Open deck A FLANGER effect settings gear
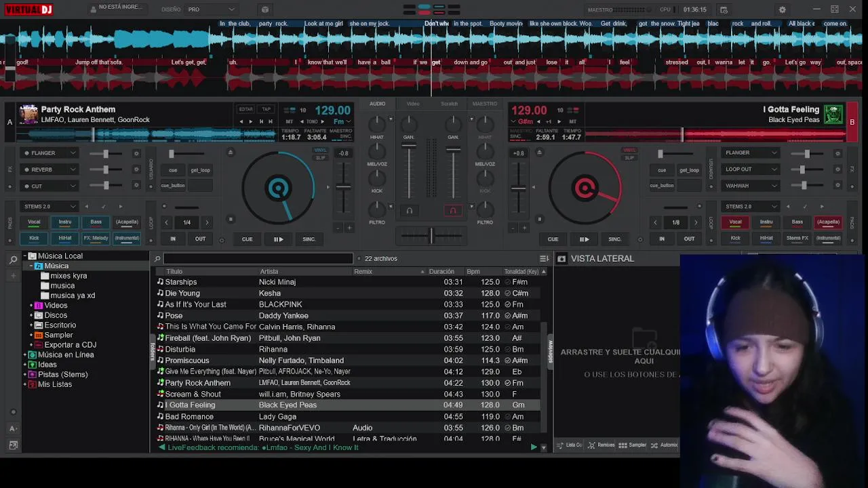The image size is (868, 488). tap(136, 153)
